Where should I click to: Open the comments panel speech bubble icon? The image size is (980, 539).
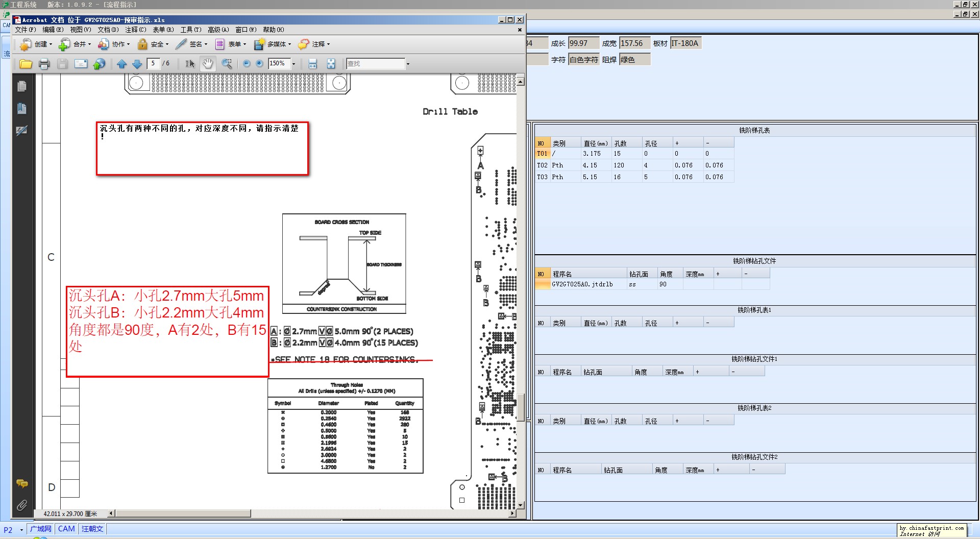(x=21, y=483)
